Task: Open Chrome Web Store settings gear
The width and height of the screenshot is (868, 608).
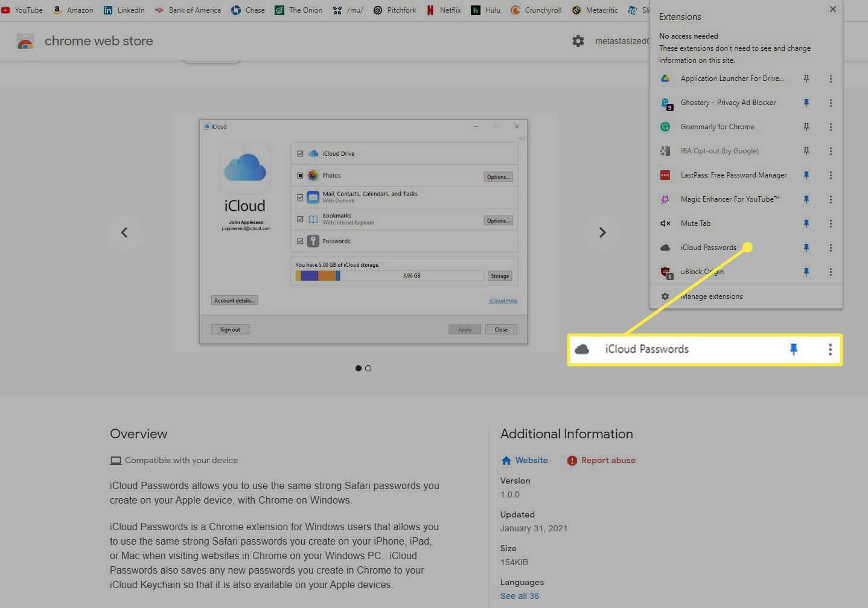Action: [x=578, y=41]
